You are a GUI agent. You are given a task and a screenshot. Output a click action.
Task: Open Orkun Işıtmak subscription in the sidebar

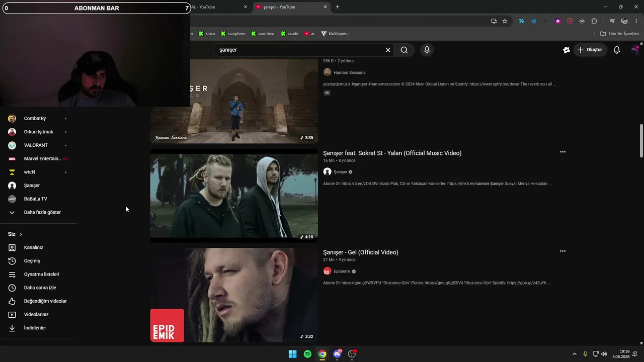(x=39, y=132)
